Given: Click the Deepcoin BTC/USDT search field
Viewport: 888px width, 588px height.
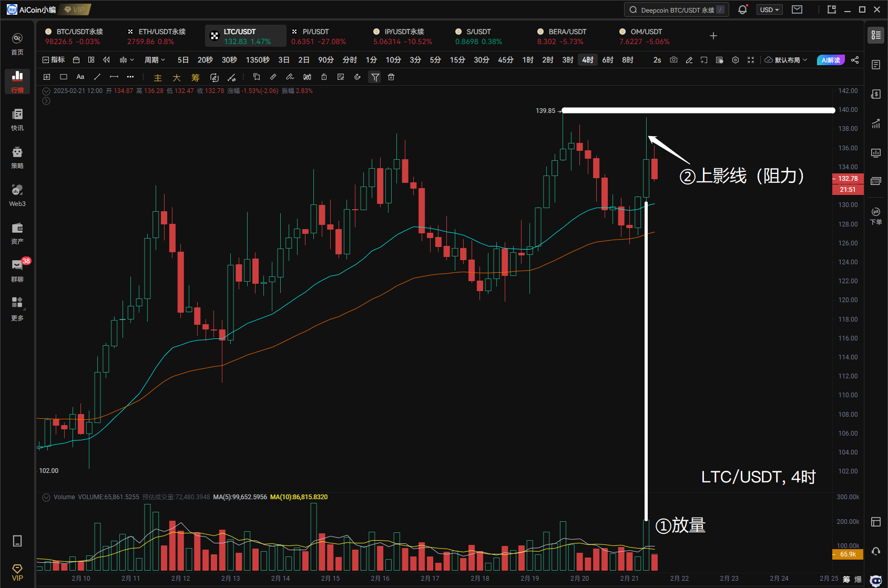Looking at the screenshot, I should coord(677,9).
